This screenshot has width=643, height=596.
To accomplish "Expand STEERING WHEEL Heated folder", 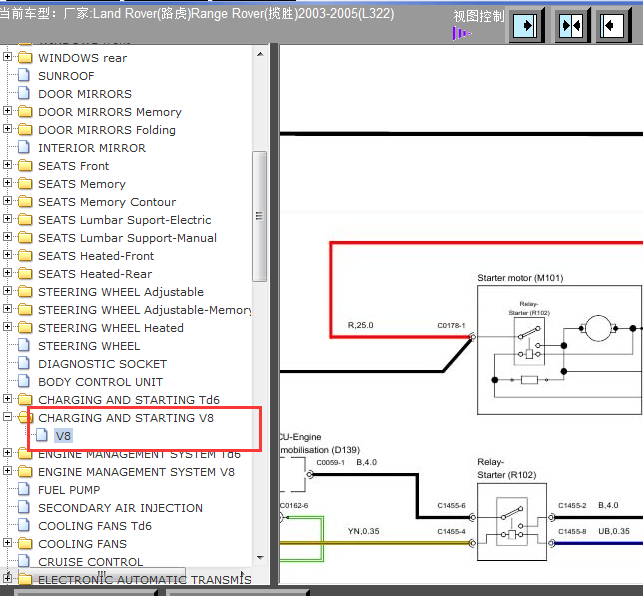I will (x=7, y=327).
